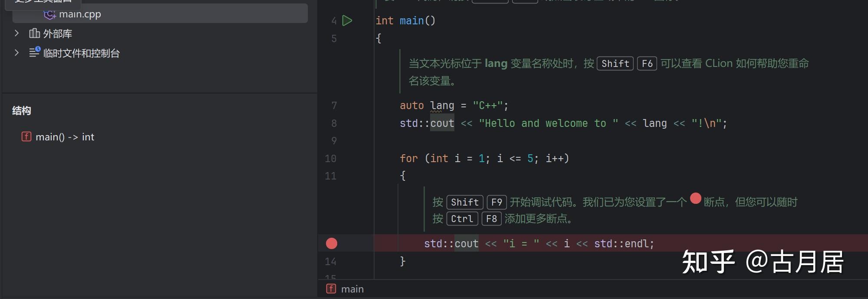Click the function icon in the breadcrumb bar
Viewport: 868px width, 299px height.
[331, 289]
